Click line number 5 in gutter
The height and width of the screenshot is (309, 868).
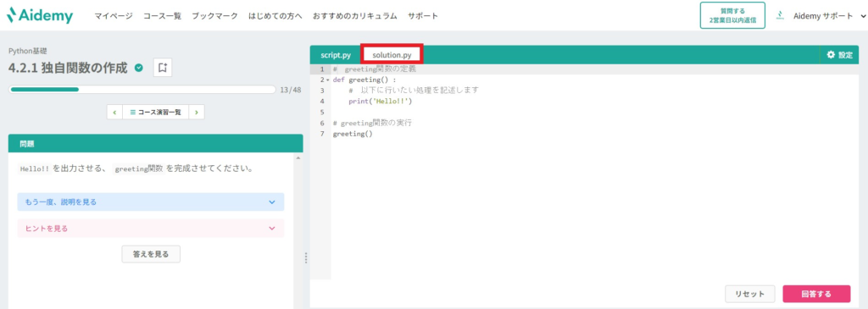tap(322, 113)
